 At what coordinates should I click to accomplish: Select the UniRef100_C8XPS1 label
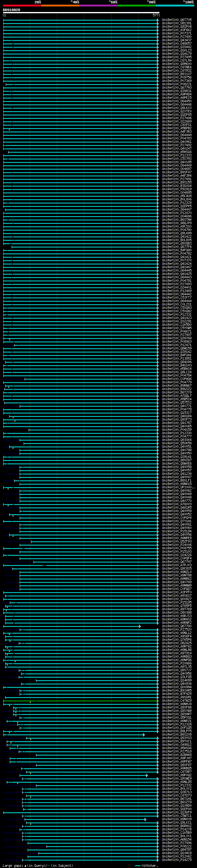click(x=177, y=125)
